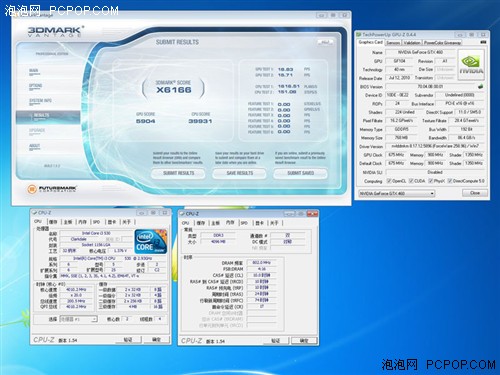
Task: Click the 3DMark Vantage logo
Action: tap(56, 32)
